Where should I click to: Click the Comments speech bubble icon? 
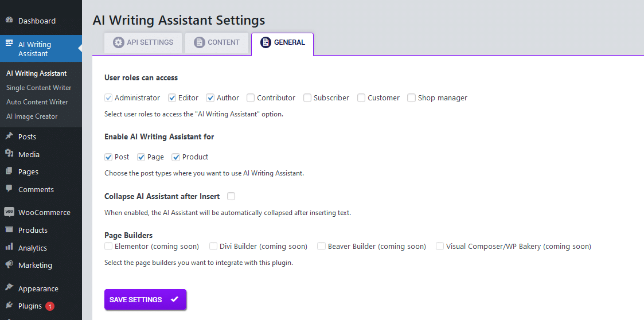[x=9, y=189]
